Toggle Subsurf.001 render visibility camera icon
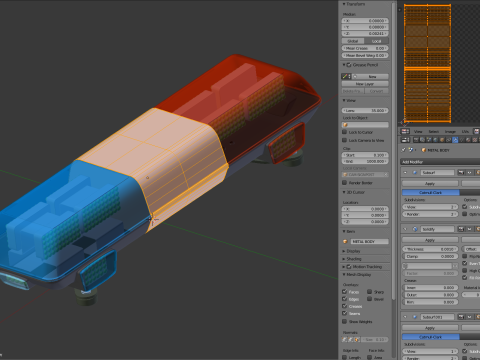 pos(461,317)
